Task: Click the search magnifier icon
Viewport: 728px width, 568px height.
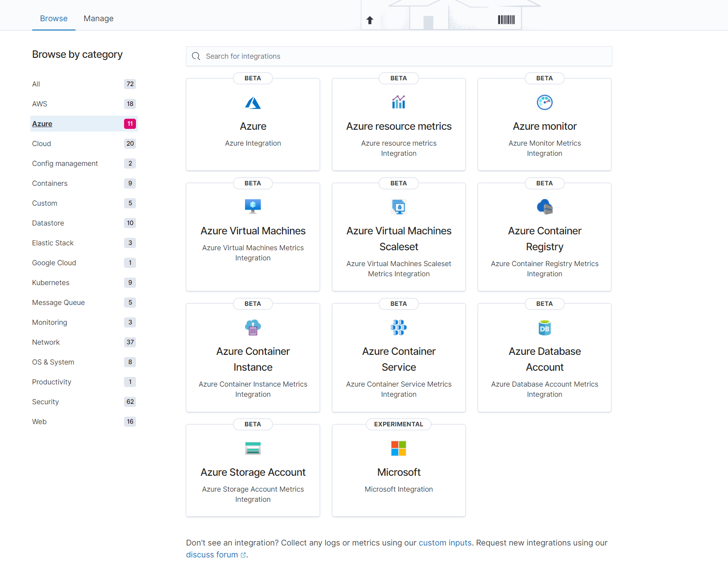Action: 196,56
